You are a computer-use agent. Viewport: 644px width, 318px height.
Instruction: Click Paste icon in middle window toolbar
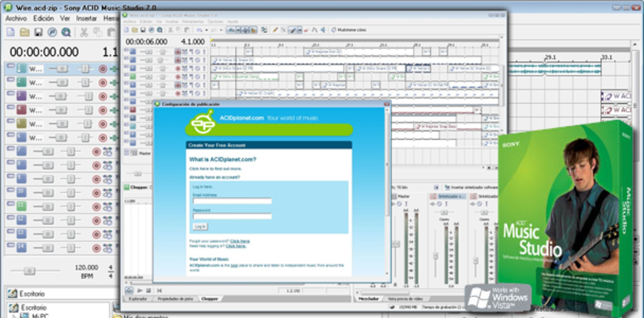[187, 30]
